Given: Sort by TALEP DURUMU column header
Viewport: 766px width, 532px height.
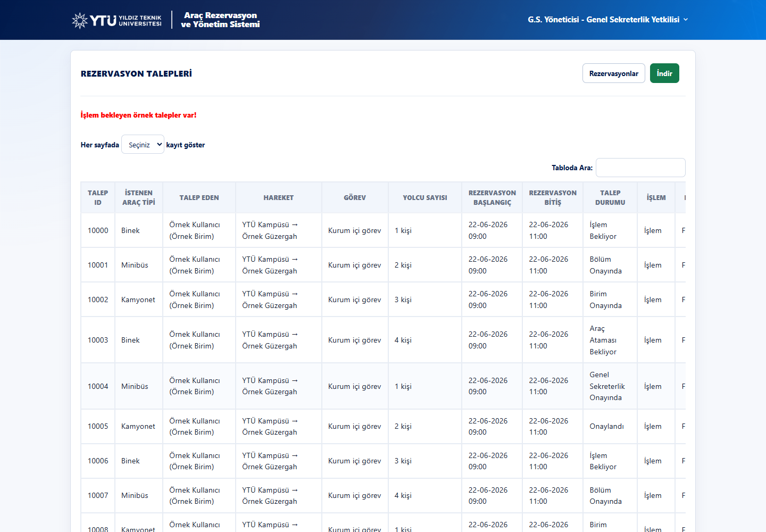Looking at the screenshot, I should pyautogui.click(x=610, y=197).
